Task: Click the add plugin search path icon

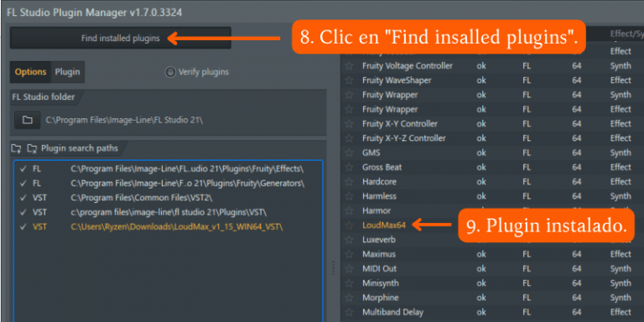Action: point(16,148)
